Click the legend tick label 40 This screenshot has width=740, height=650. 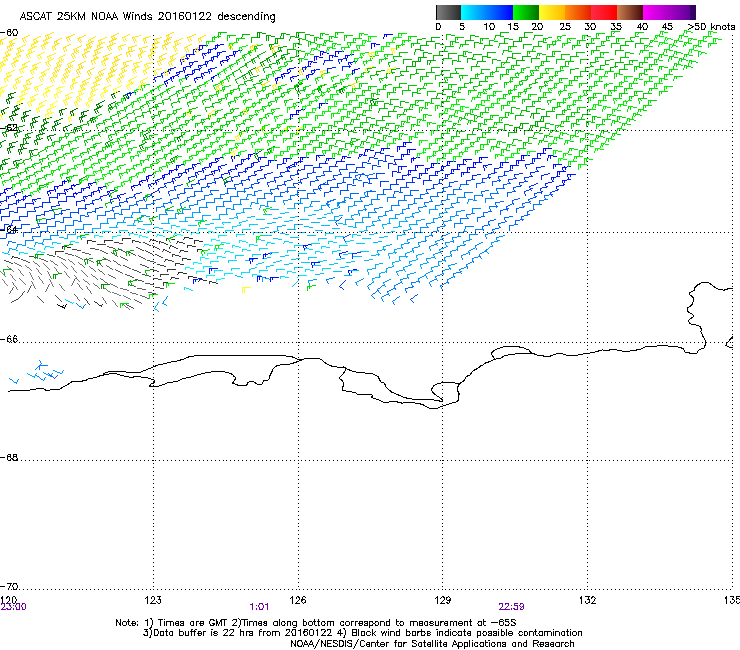(x=642, y=27)
